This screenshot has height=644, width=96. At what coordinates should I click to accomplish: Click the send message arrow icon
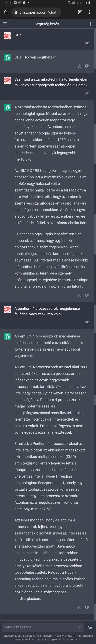[79, 627]
